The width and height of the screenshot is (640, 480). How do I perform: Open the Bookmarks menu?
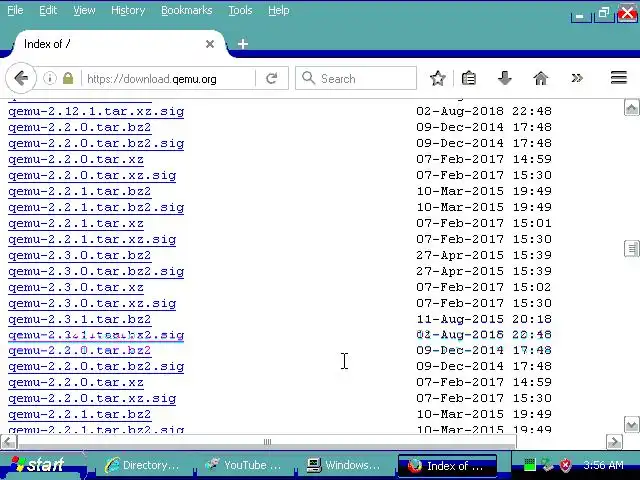[x=187, y=10]
